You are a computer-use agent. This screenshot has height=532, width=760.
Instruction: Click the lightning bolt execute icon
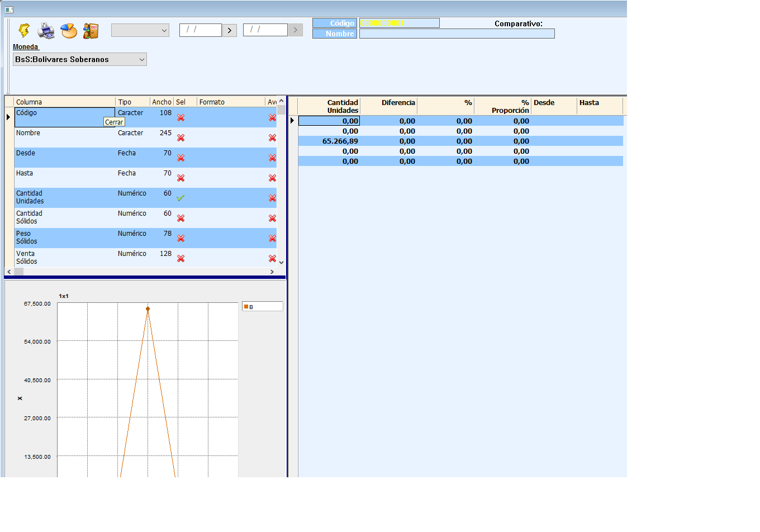(x=24, y=30)
